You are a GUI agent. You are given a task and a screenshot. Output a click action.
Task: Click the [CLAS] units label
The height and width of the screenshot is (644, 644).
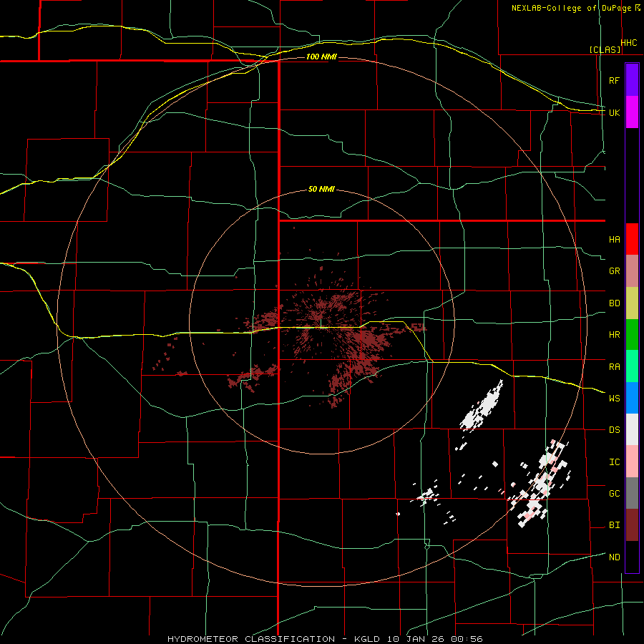605,50
